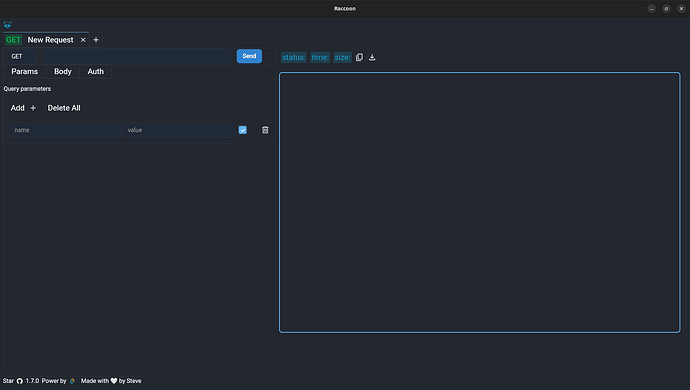The height and width of the screenshot is (390, 690).
Task: Minimize the Raccoon window
Action: [651, 9]
